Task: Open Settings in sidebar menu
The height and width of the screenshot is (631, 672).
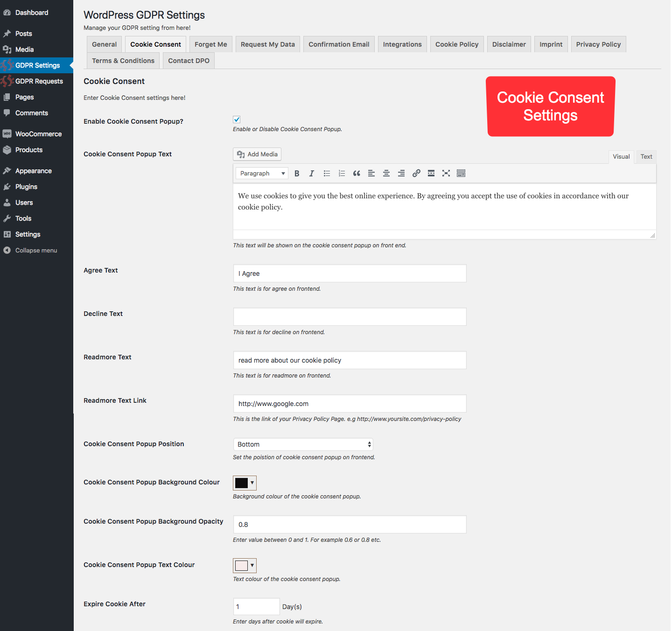Action: [x=36, y=234]
